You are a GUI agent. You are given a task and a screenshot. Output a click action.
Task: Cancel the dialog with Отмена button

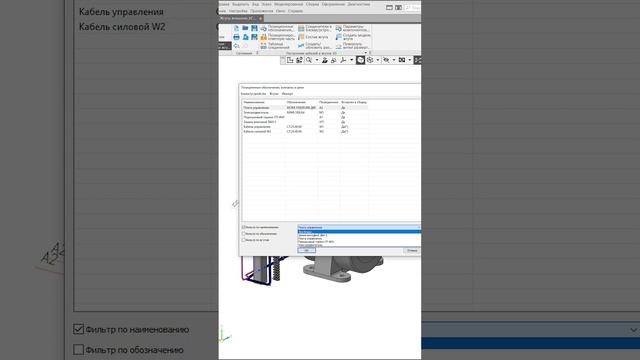click(x=412, y=251)
